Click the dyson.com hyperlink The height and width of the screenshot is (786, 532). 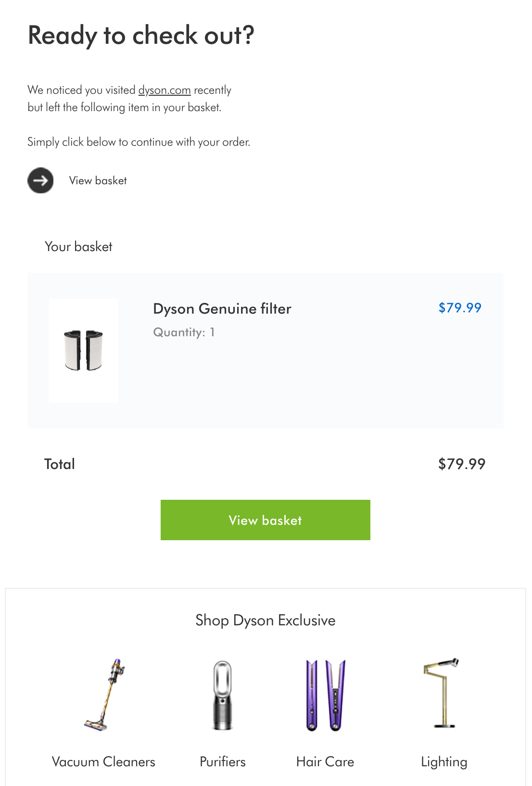[x=164, y=89]
